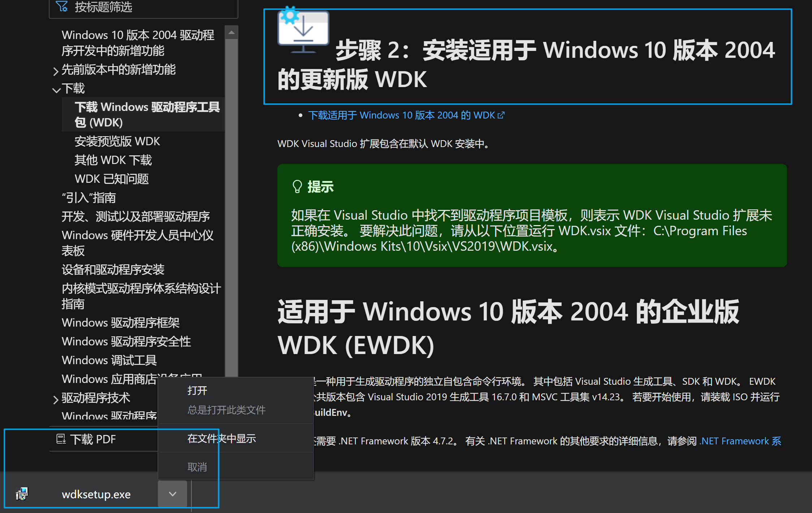Image resolution: width=812 pixels, height=513 pixels.
Task: Follow the .NET Framework link
Action: tap(740, 441)
